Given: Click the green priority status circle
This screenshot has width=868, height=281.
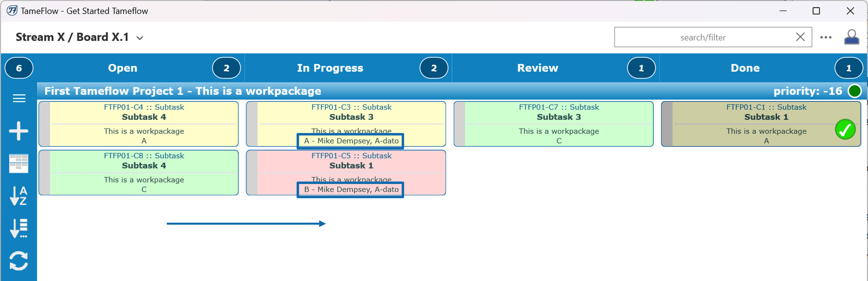Looking at the screenshot, I should [855, 91].
